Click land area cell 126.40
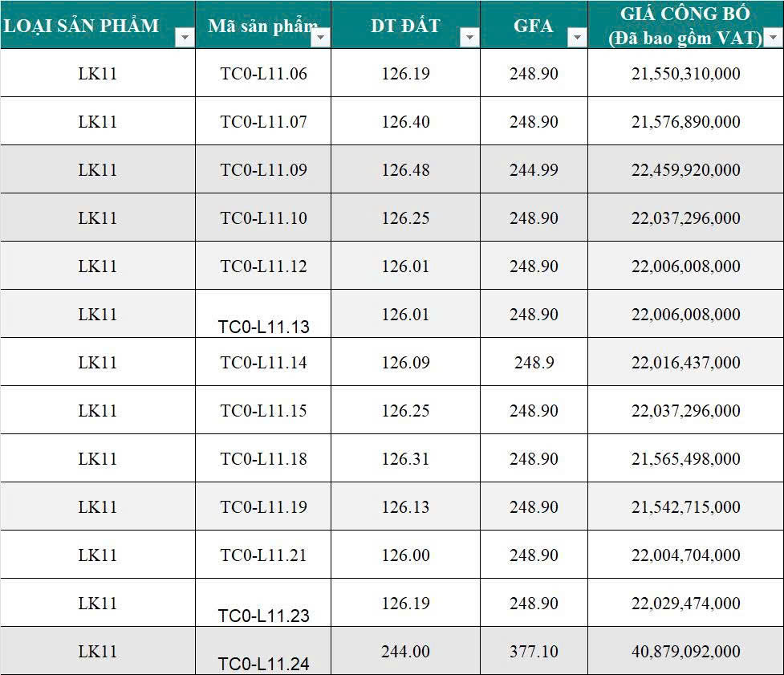 (x=405, y=122)
